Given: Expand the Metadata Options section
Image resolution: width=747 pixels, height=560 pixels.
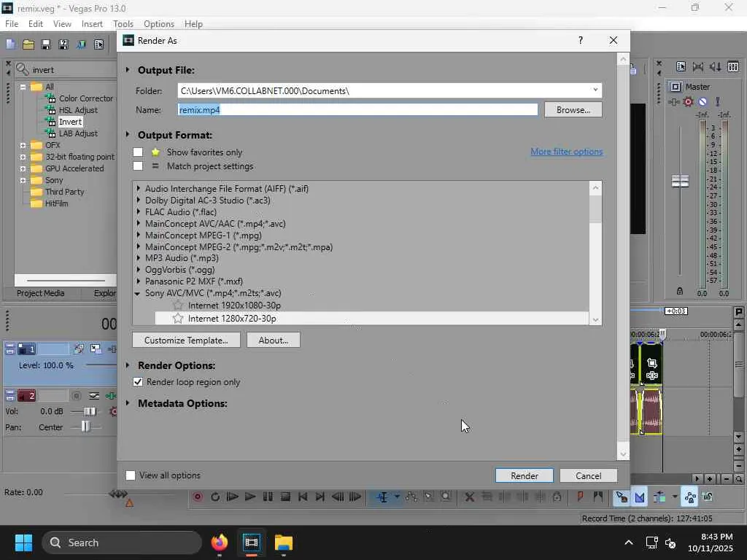Looking at the screenshot, I should (x=128, y=403).
